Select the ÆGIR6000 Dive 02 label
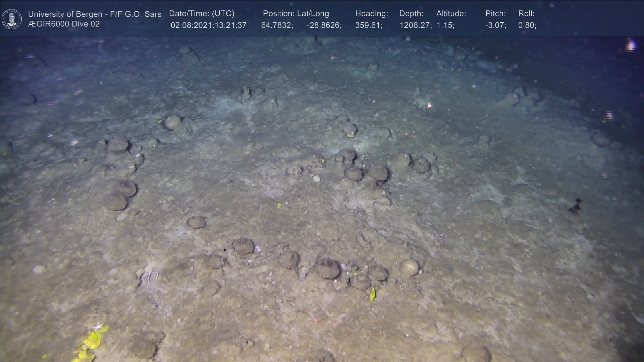This screenshot has height=362, width=644. point(64,24)
